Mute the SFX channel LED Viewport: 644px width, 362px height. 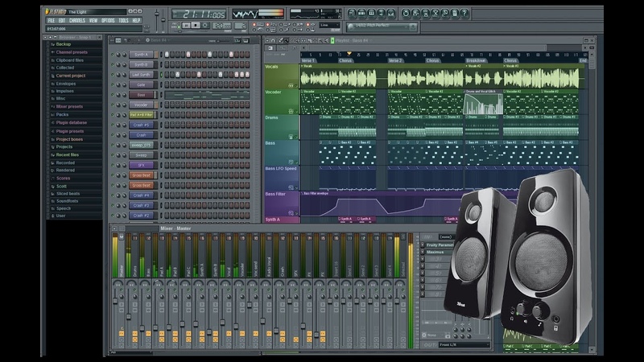[x=112, y=165]
